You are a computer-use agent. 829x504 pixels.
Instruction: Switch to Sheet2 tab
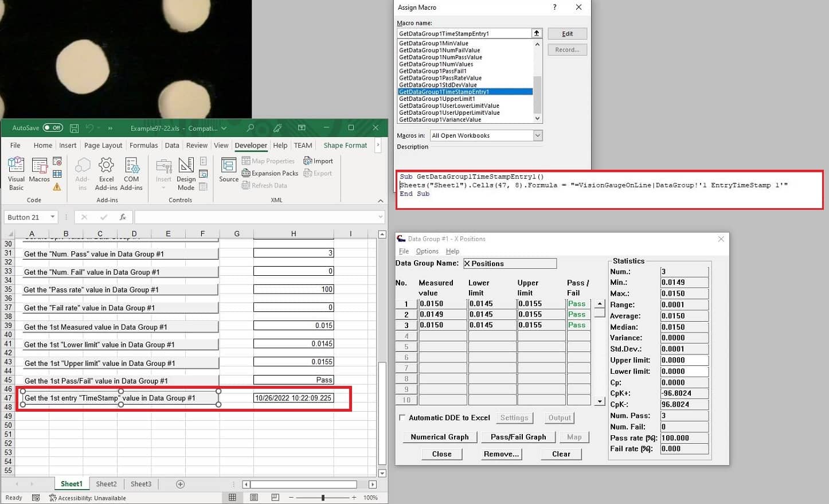pyautogui.click(x=106, y=484)
